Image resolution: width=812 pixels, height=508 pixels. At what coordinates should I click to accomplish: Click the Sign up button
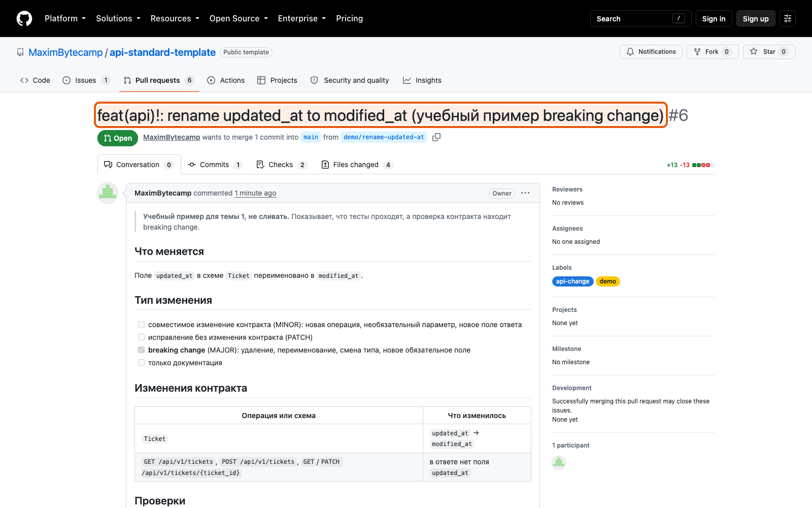756,18
